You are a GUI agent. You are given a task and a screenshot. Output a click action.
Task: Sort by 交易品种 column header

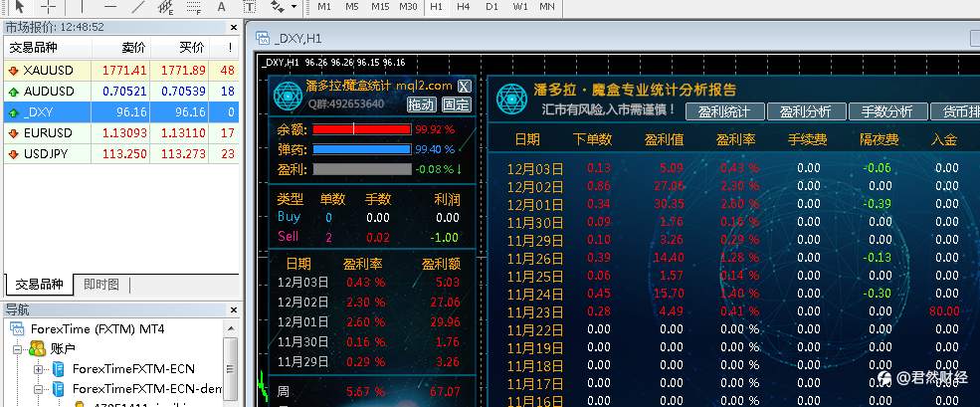pos(48,48)
